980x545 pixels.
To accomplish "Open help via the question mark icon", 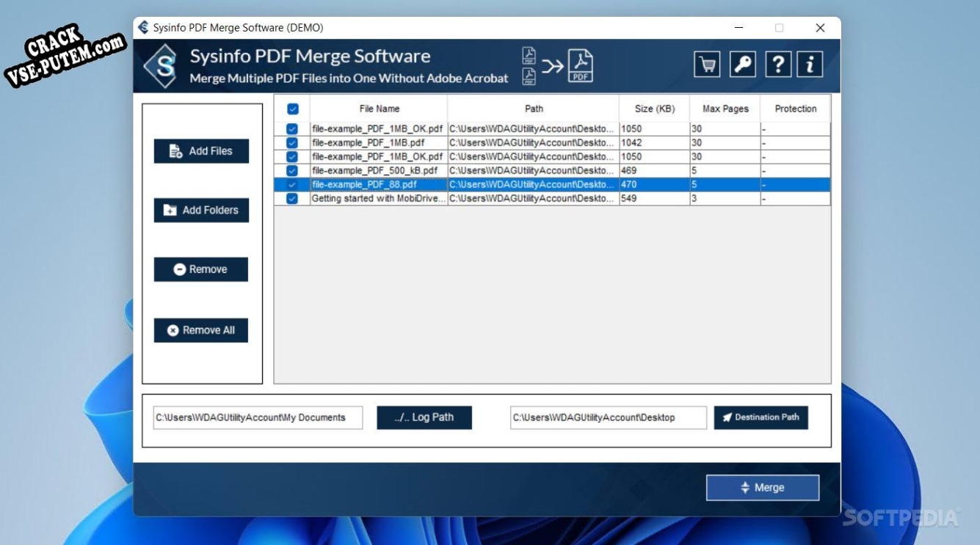I will tap(777, 65).
